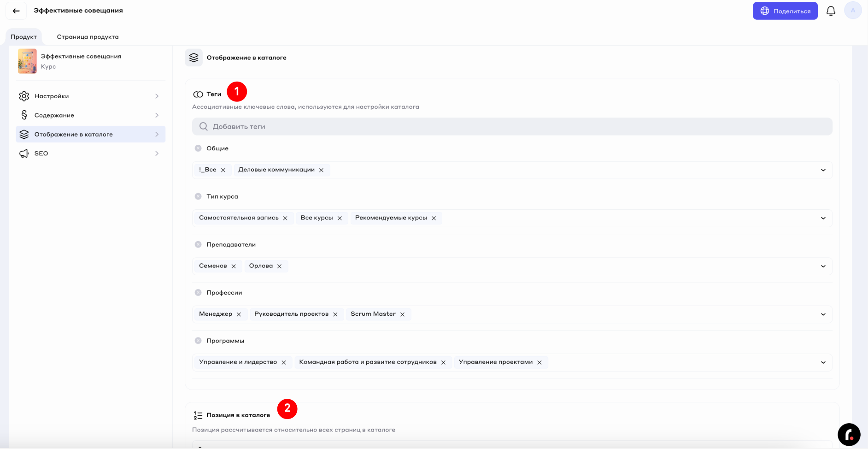Switch to the Страница продукта tab
Image resolution: width=868 pixels, height=449 pixels.
(x=88, y=37)
